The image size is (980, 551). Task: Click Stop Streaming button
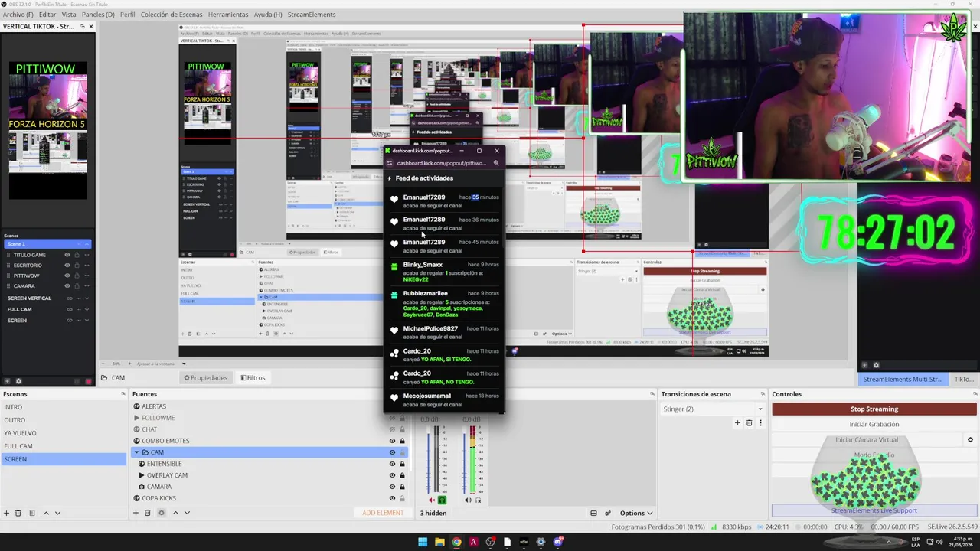pos(874,409)
